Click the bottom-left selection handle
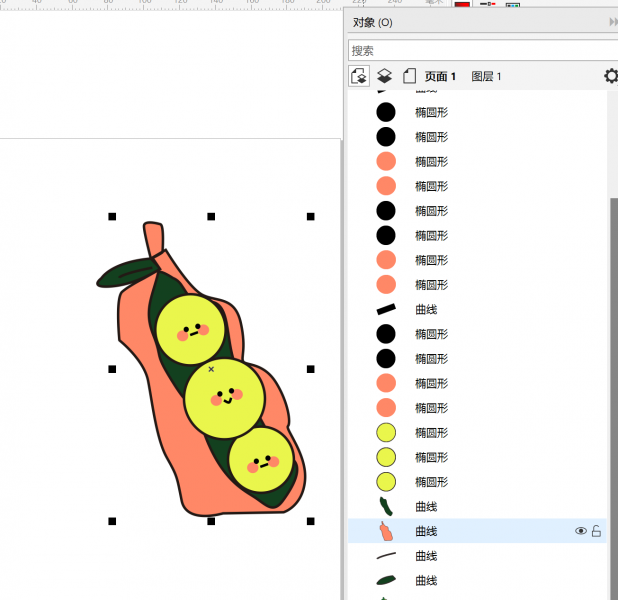The image size is (618, 600). (x=112, y=521)
